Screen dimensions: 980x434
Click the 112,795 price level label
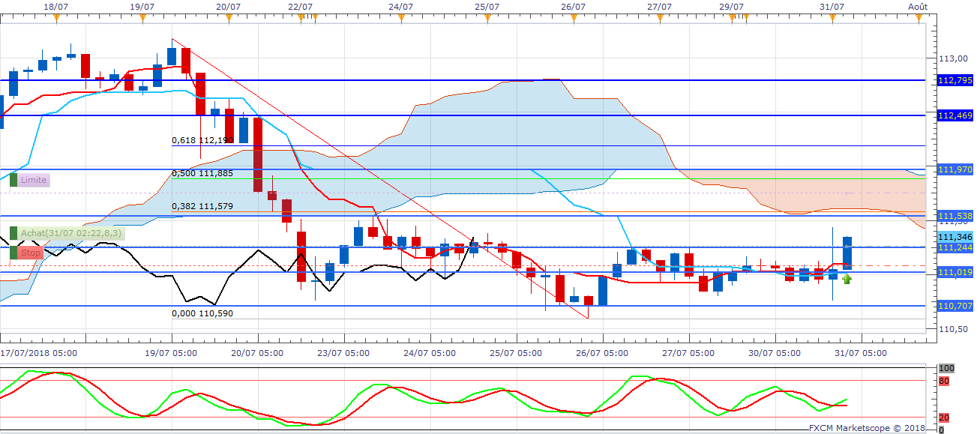tap(955, 80)
